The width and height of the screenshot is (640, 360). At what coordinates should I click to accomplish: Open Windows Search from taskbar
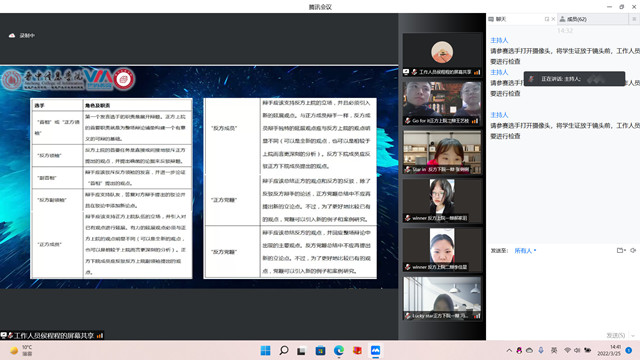(284, 351)
